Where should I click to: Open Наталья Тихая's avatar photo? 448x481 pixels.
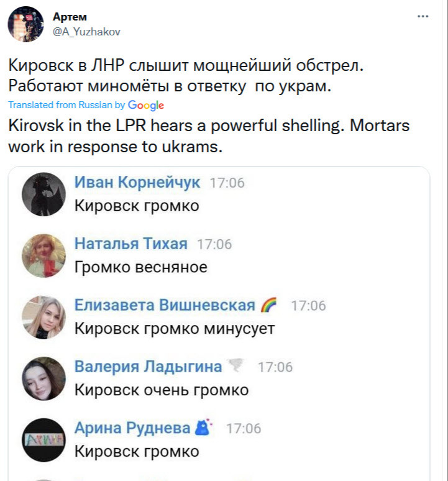(x=43, y=255)
